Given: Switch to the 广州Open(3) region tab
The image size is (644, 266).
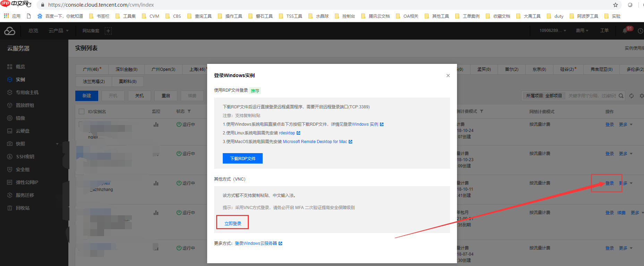Looking at the screenshot, I should pyautogui.click(x=163, y=69).
